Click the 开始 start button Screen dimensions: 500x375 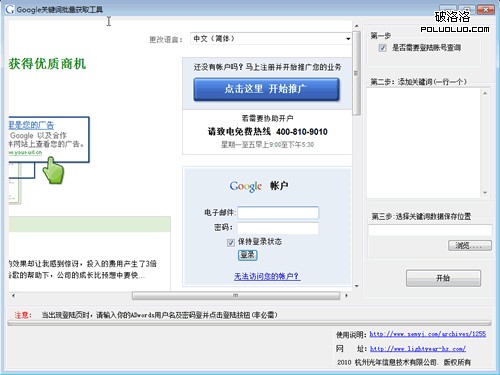[443, 278]
